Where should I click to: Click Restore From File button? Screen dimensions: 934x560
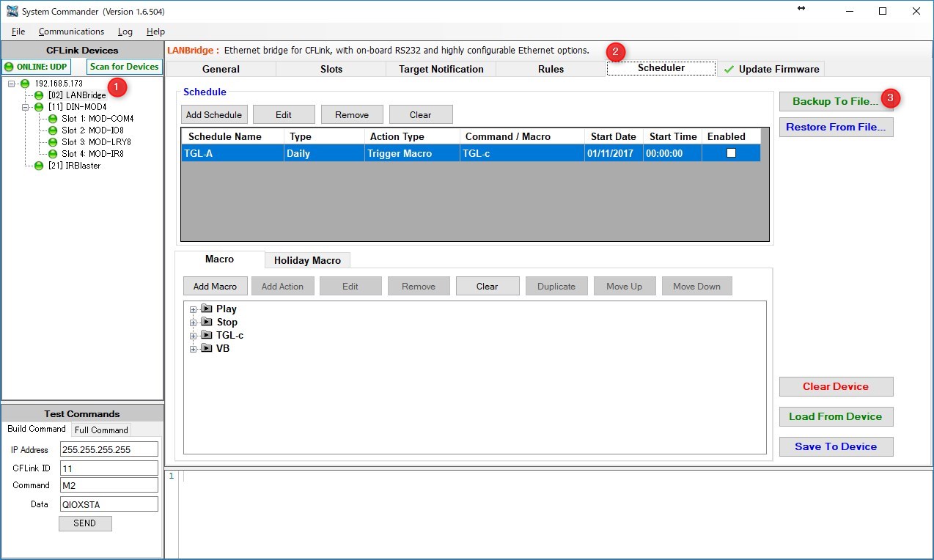pos(836,127)
